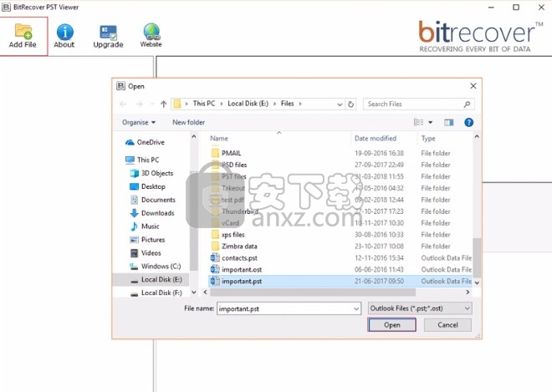Image resolution: width=552 pixels, height=392 pixels.
Task: Click the file list vertical scrollbar thumb
Action: (x=477, y=257)
